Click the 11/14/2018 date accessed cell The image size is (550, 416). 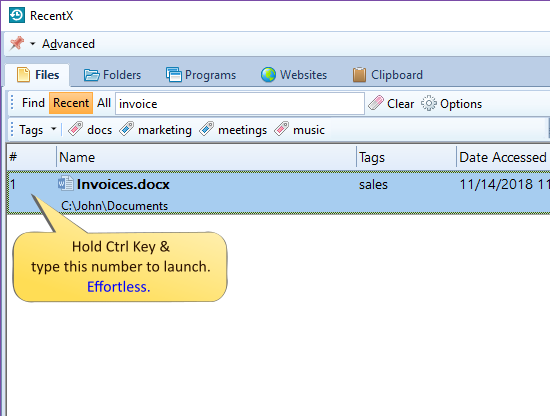pyautogui.click(x=504, y=184)
